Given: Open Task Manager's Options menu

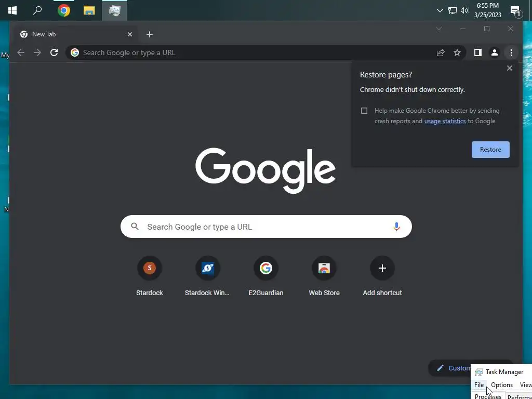Looking at the screenshot, I should coord(502,385).
